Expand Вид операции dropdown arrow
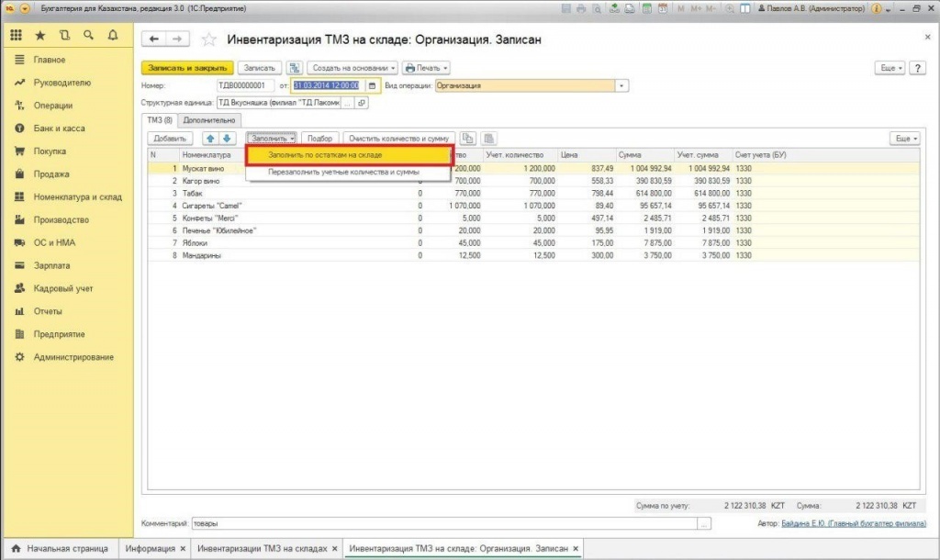940x560 pixels. 621,85
